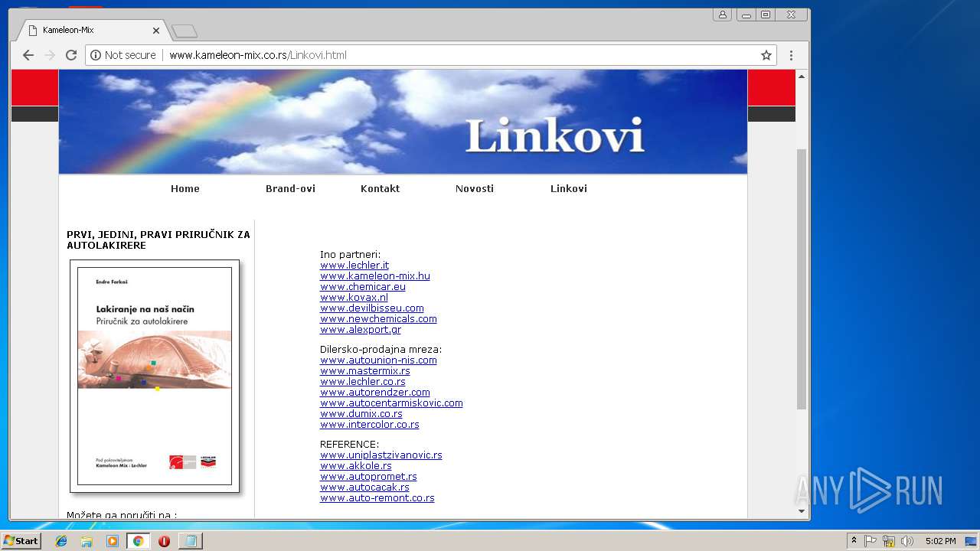
Task: Open www.newchemicals.com link
Action: (x=378, y=319)
